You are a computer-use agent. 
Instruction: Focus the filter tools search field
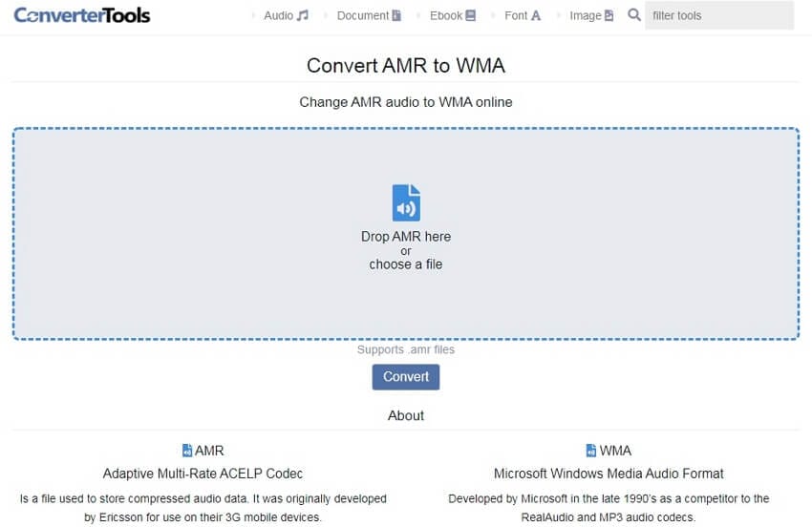pos(718,15)
